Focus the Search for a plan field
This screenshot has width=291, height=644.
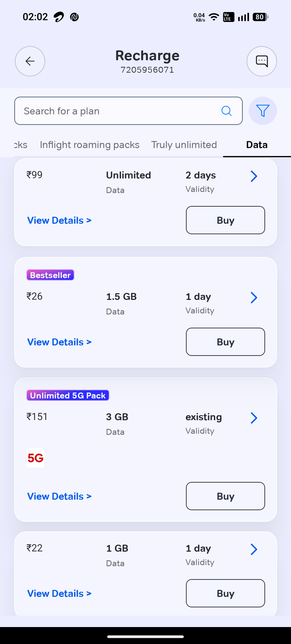pos(119,111)
